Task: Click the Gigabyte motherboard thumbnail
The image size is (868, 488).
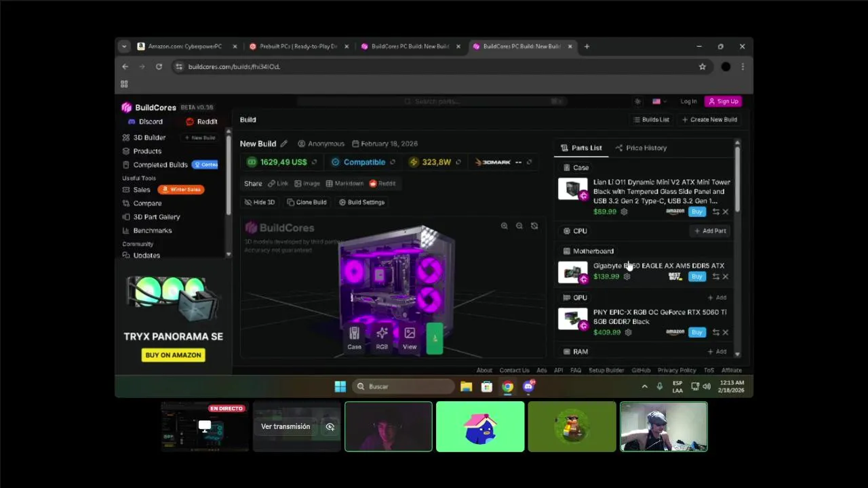Action: click(572, 272)
